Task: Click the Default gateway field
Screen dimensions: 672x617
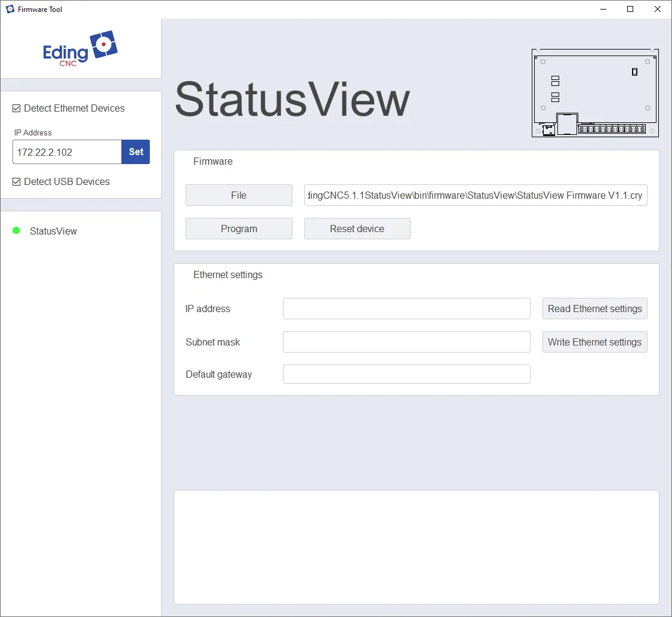Action: pyautogui.click(x=406, y=375)
